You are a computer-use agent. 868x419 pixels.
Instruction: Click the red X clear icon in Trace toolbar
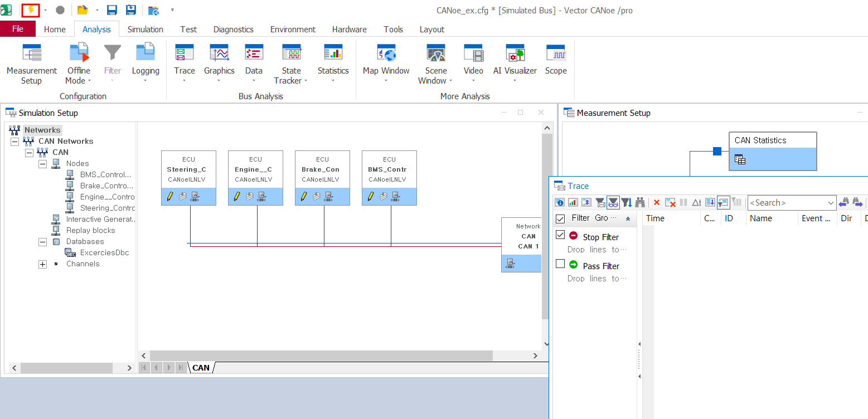656,203
